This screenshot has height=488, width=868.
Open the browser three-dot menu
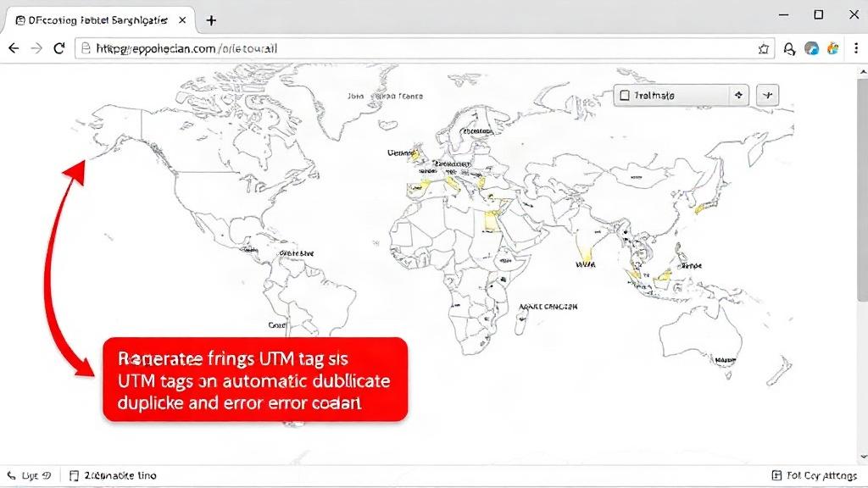click(856, 48)
